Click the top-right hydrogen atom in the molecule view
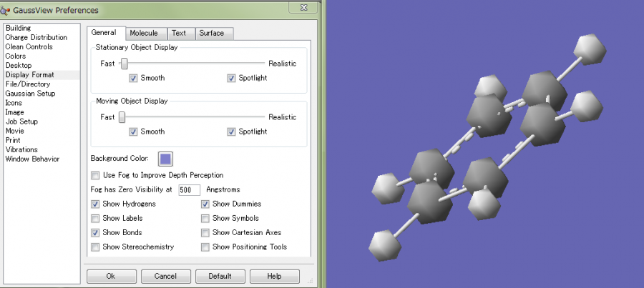 [590, 50]
